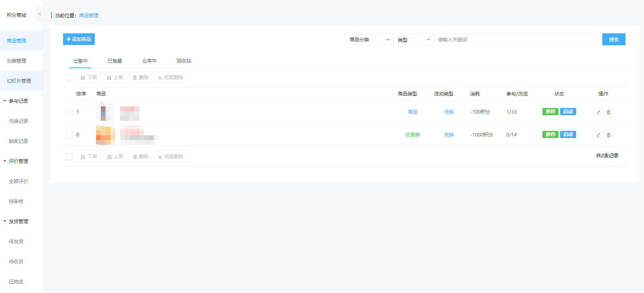The image size is (644, 293).
Task: Open 商品管理 in sidebar
Action: pos(21,41)
